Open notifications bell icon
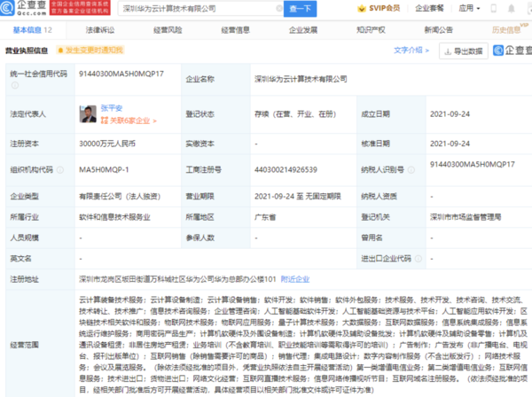Image resolution: width=532 pixels, height=397 pixels. point(512,9)
